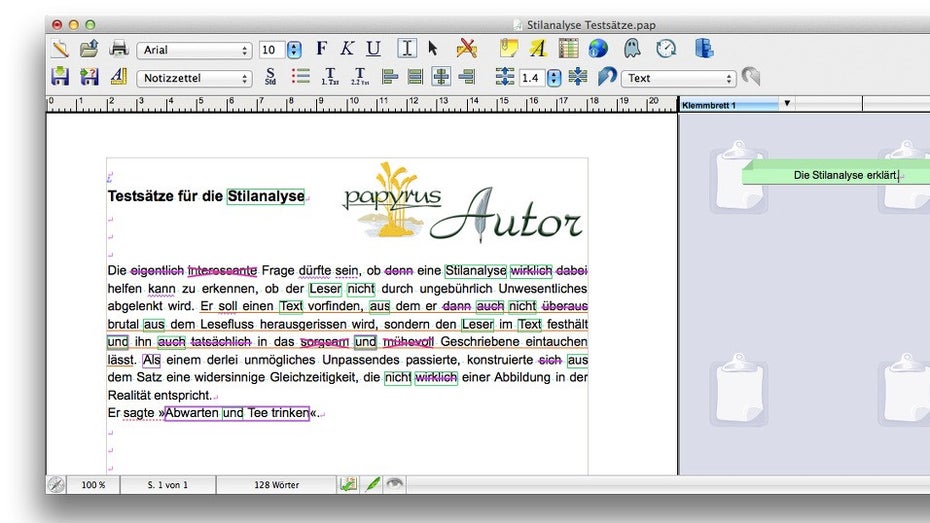
Task: Select the arrow pointer tool
Action: tap(433, 48)
